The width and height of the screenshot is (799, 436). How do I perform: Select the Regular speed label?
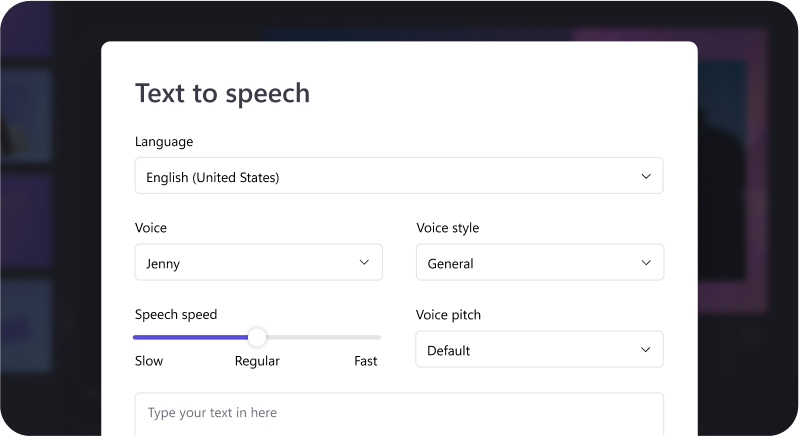(x=257, y=361)
